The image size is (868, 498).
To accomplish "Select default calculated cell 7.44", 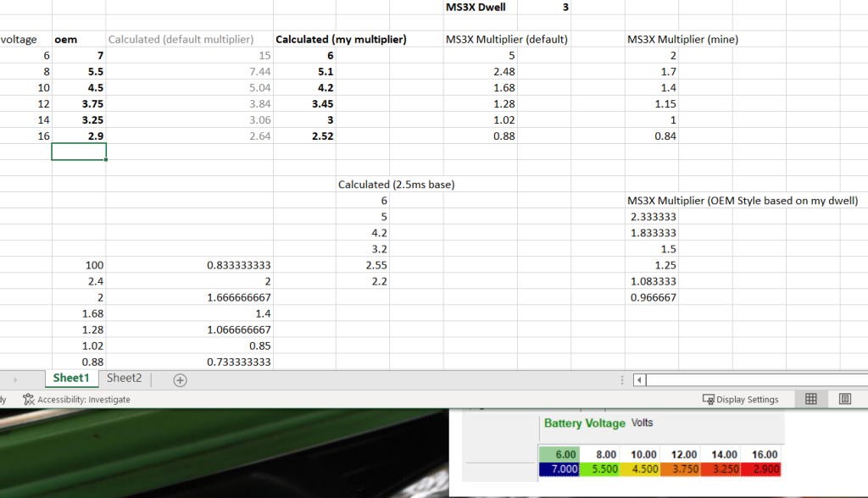I will [189, 71].
